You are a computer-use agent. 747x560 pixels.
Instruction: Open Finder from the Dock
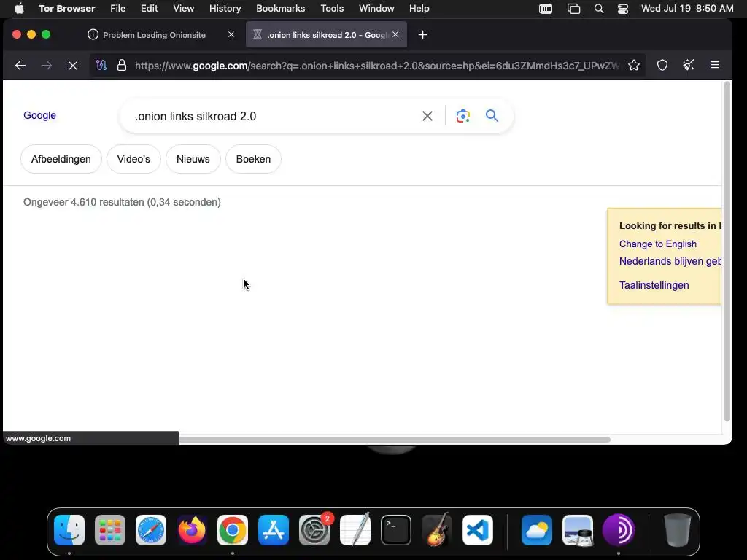[69, 530]
